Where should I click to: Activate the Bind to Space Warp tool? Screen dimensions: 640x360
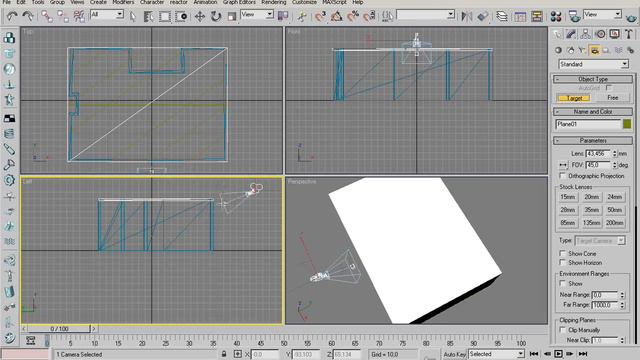pos(79,16)
